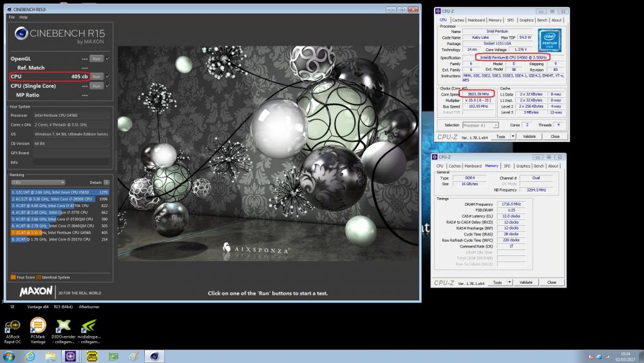644x363 pixels.
Task: Open the SPD tab in top CPU-Z window
Action: 510,20
